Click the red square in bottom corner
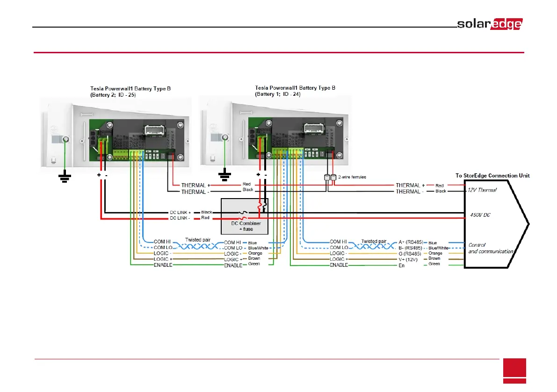Screen dimensions: 557x392 514,371
